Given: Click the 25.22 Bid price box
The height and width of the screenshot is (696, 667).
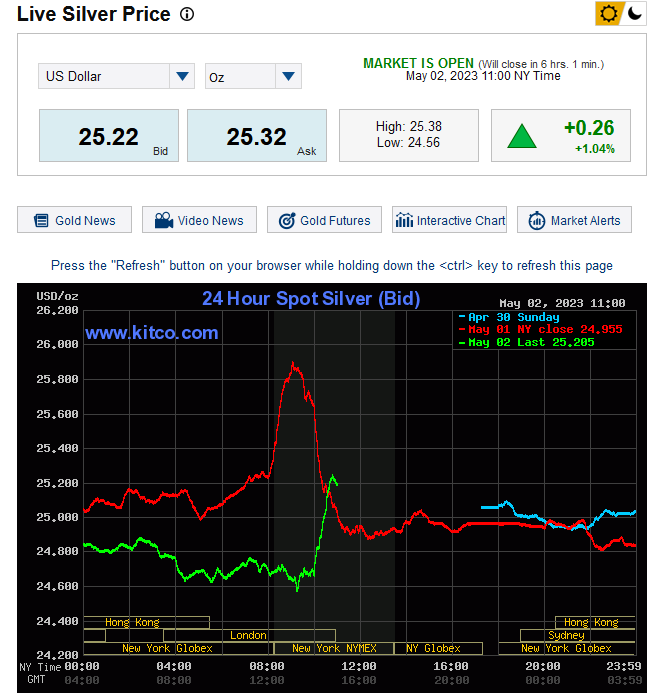Looking at the screenshot, I should tap(109, 135).
